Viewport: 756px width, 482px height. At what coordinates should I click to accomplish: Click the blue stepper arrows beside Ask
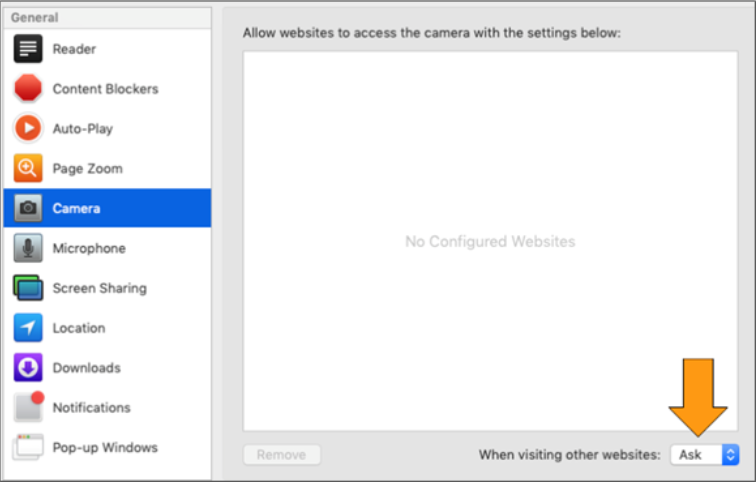click(x=730, y=455)
